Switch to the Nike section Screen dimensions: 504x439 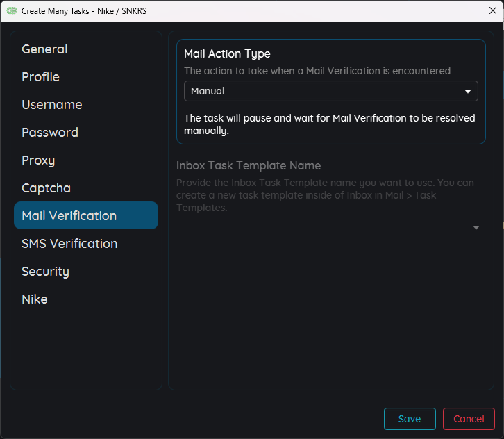(x=35, y=299)
